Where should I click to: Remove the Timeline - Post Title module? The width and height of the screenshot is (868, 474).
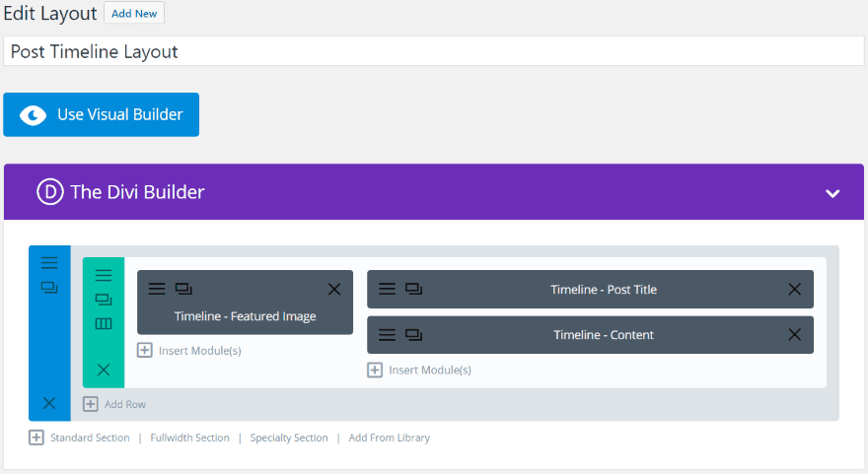pos(794,289)
